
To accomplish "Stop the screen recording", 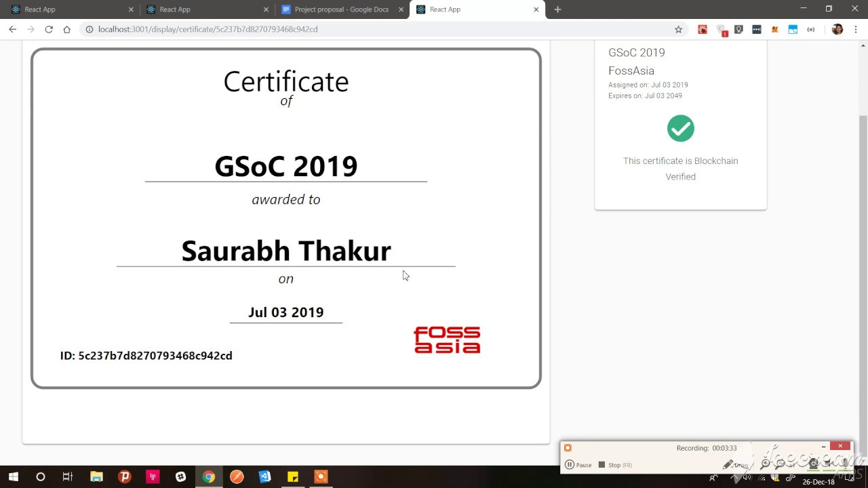I will point(615,465).
